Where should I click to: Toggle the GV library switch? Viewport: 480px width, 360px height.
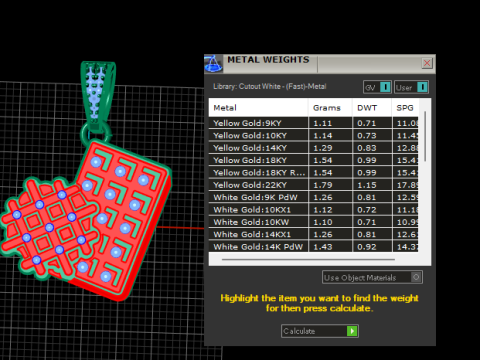pyautogui.click(x=377, y=87)
